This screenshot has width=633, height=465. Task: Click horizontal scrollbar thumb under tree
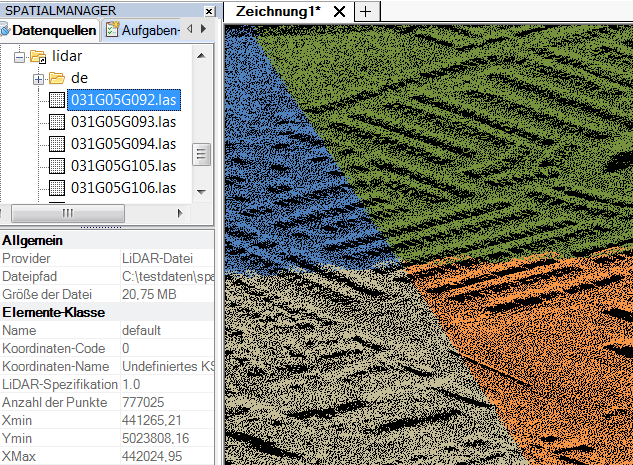tap(68, 214)
